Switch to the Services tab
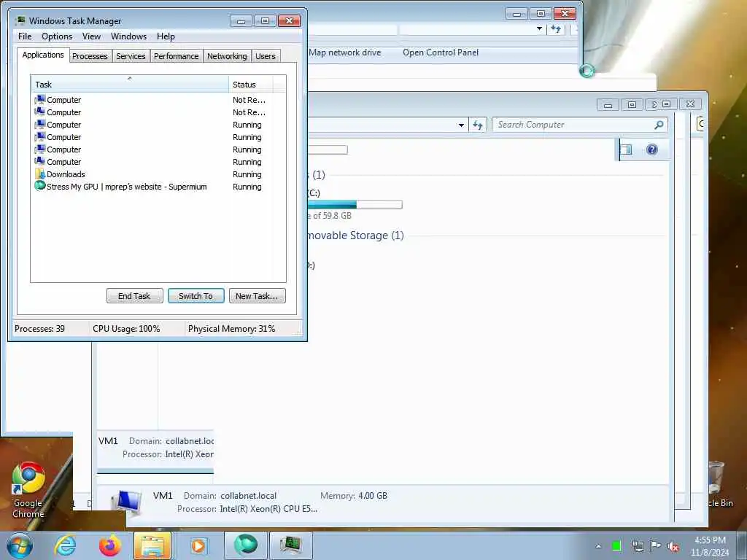 pos(131,56)
